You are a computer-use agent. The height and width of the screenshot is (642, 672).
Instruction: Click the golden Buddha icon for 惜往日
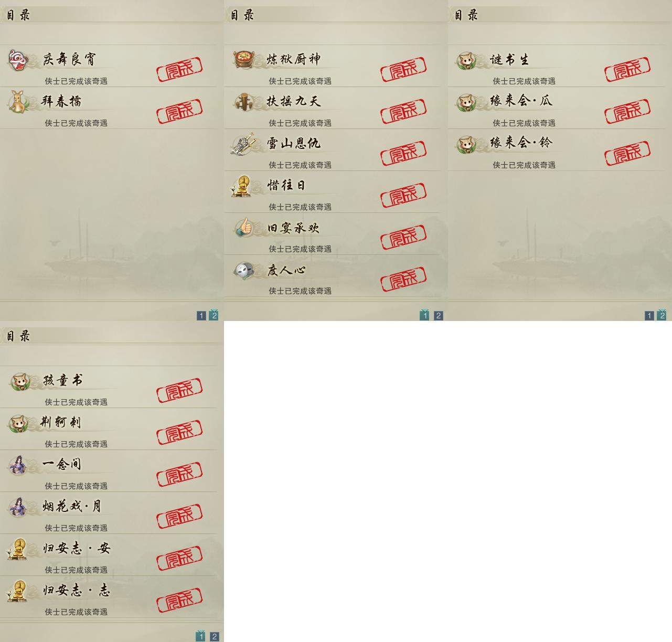click(x=242, y=186)
